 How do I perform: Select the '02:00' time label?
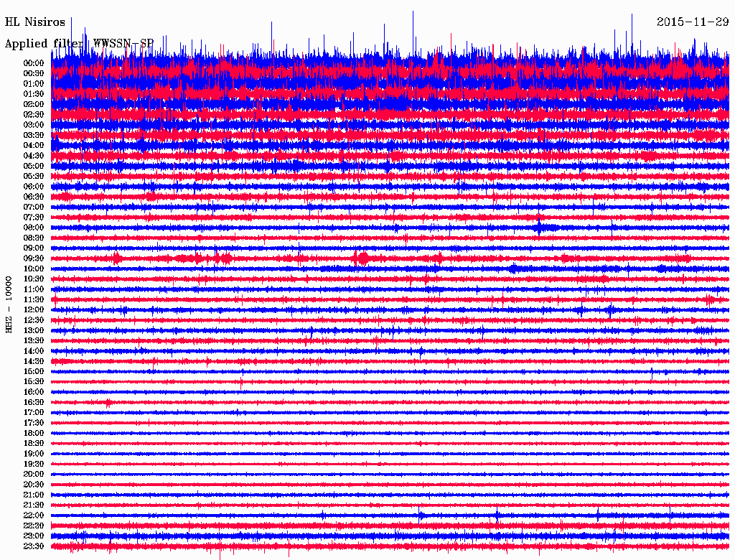click(x=34, y=105)
